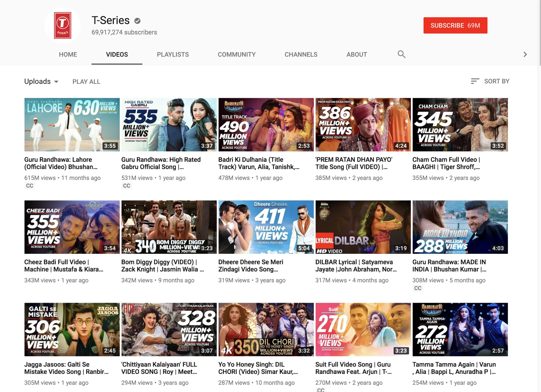This screenshot has height=392, width=541.
Task: Expand the Uploads dropdown
Action: tap(41, 81)
